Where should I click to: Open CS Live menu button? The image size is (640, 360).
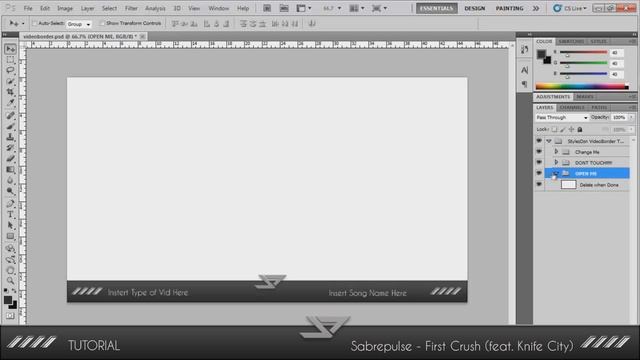[570, 8]
